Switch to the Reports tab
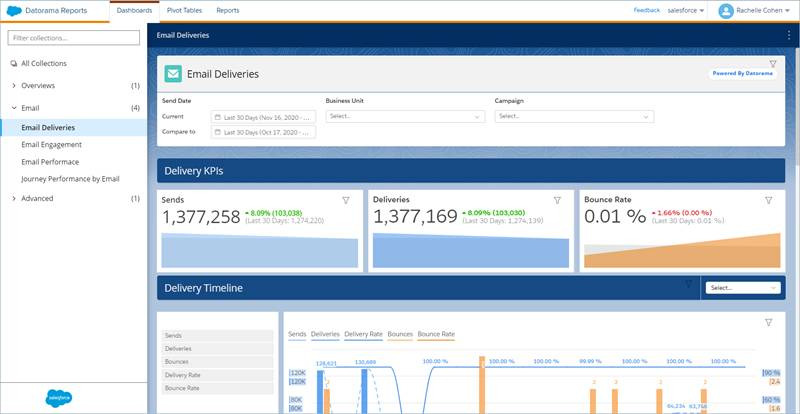This screenshot has width=800, height=414. pyautogui.click(x=228, y=10)
